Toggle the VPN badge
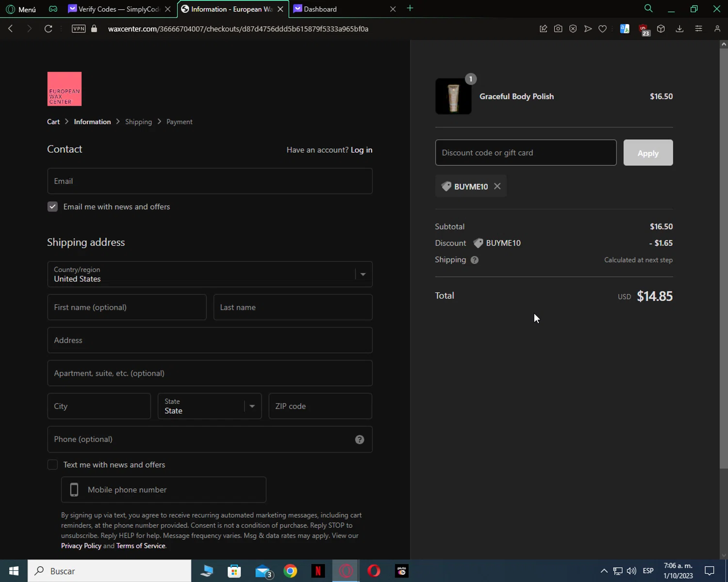728x582 pixels. (79, 29)
